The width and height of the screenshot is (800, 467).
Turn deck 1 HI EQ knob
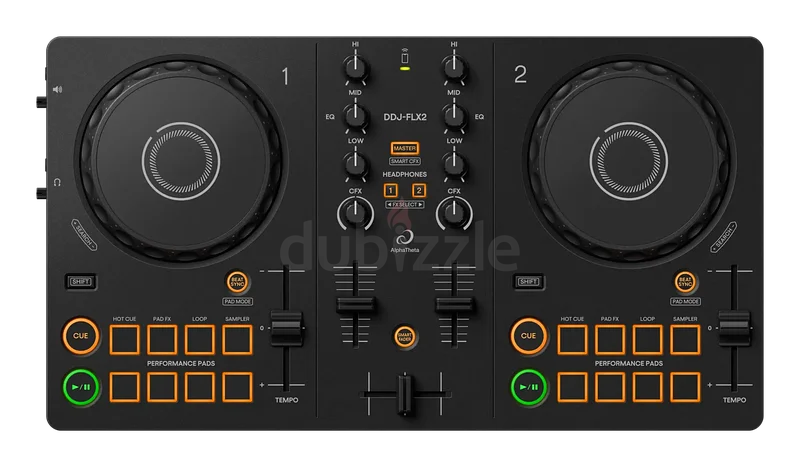point(355,67)
